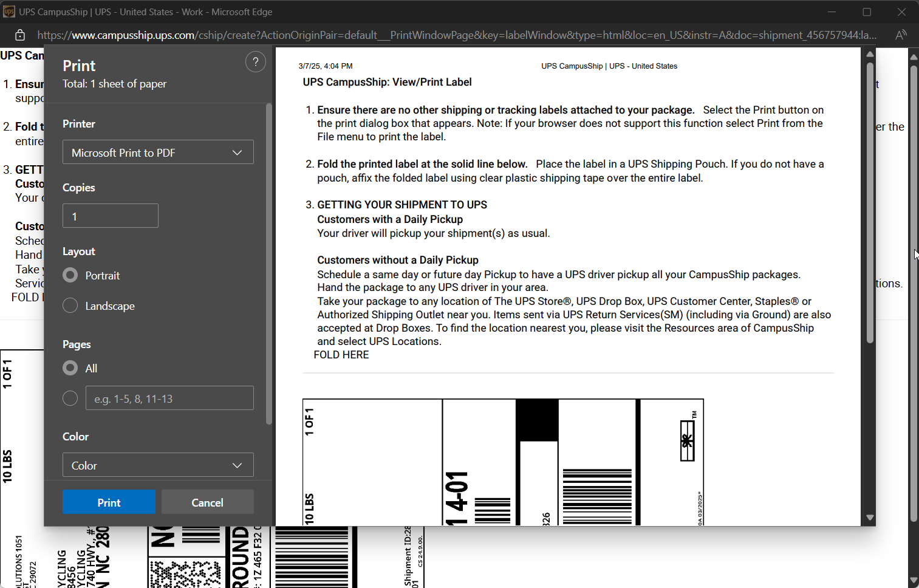Cancel the print dialog
919x588 pixels.
(x=207, y=502)
